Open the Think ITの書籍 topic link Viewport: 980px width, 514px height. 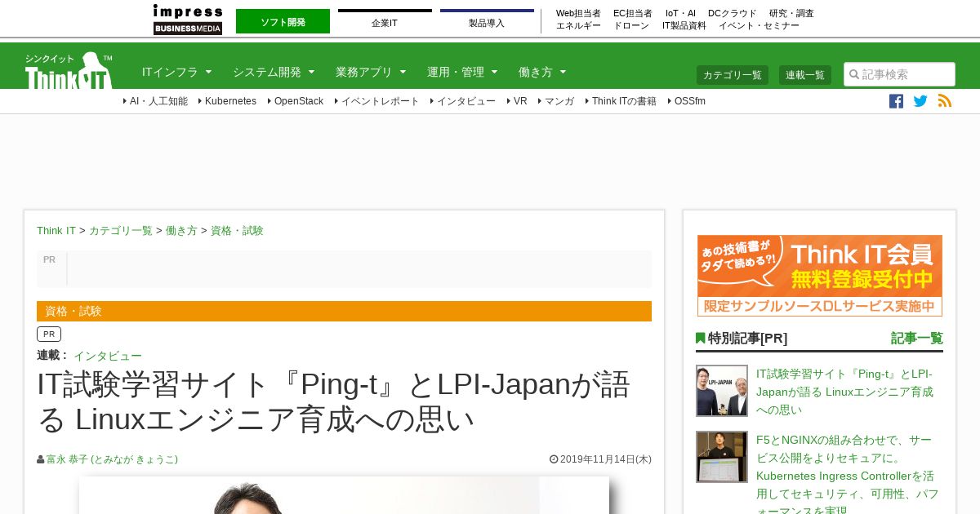[624, 101]
